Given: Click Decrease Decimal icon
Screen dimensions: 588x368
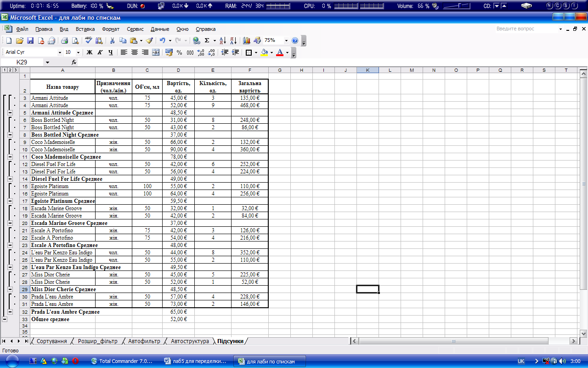Looking at the screenshot, I should pos(211,52).
